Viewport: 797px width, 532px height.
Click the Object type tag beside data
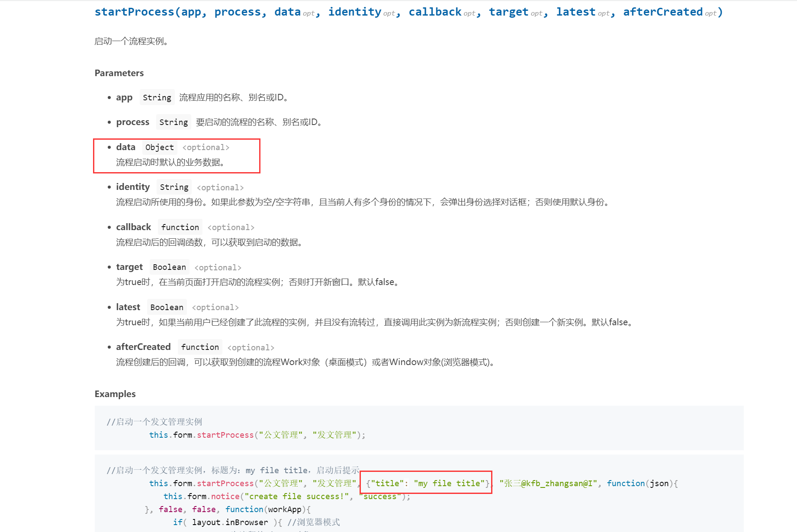pyautogui.click(x=160, y=147)
